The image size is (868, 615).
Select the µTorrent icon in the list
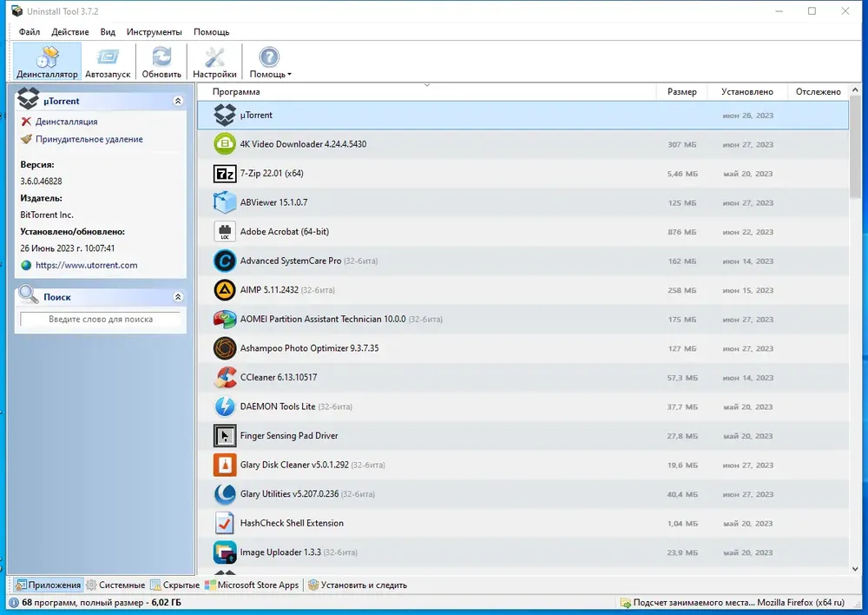click(x=225, y=115)
